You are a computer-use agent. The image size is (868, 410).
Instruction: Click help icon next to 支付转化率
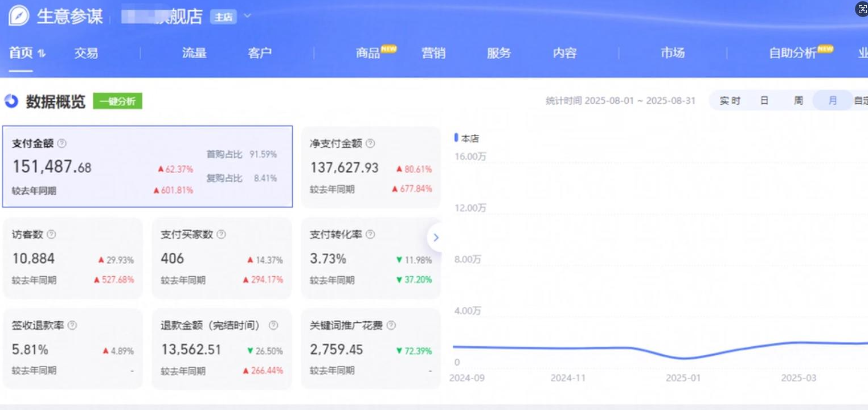[370, 235]
